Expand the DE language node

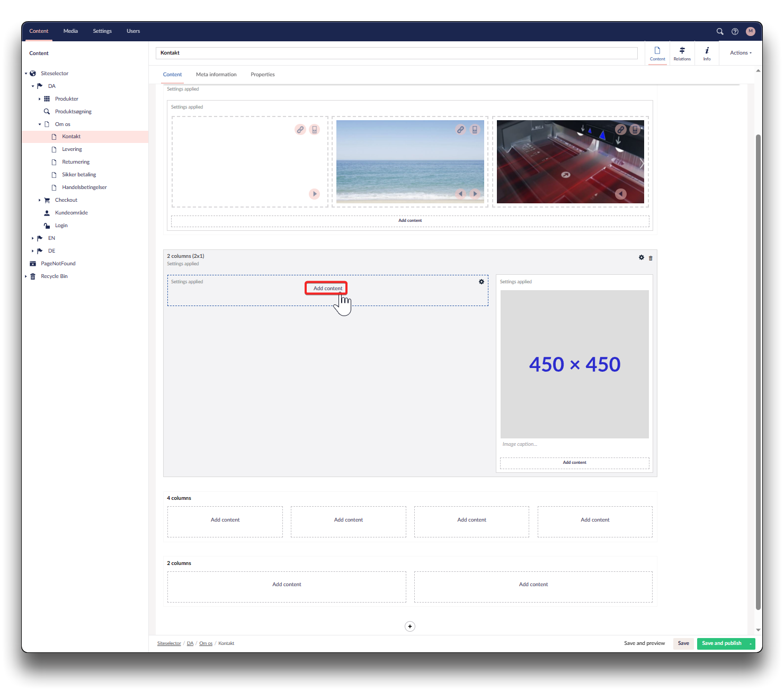click(x=32, y=251)
